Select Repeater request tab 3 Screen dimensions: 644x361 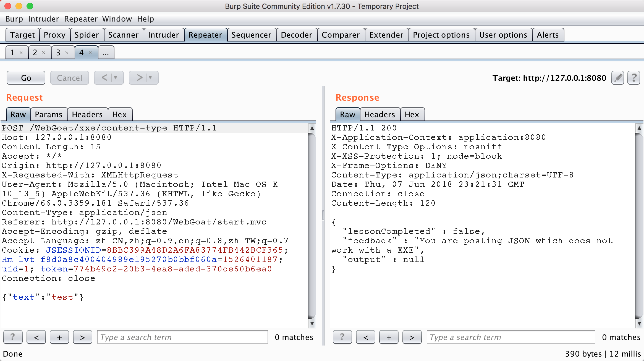[59, 53]
